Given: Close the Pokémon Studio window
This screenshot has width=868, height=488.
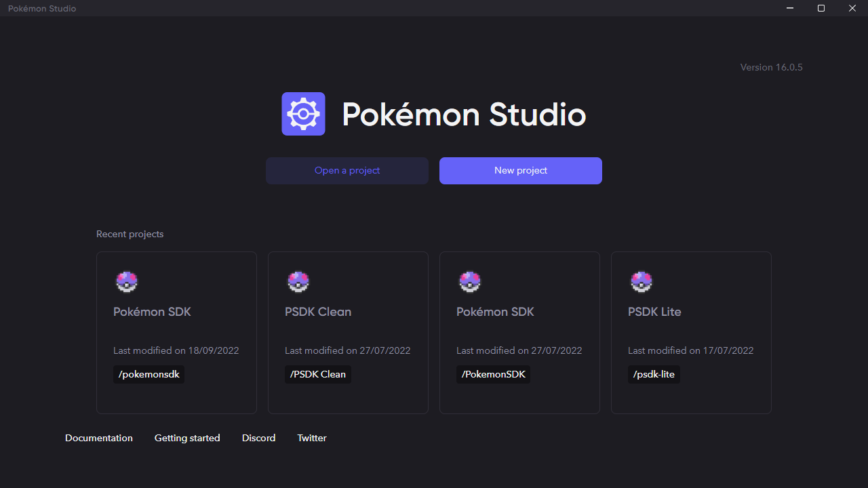Looking at the screenshot, I should click(852, 8).
